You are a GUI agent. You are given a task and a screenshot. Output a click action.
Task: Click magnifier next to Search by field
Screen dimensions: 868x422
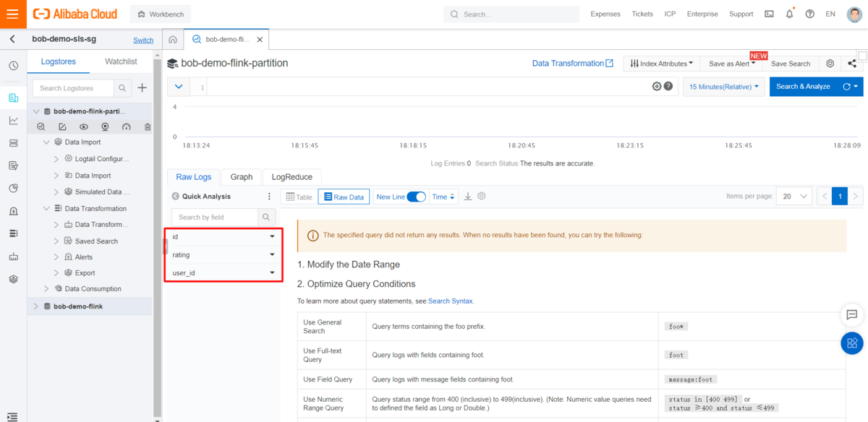click(x=266, y=217)
